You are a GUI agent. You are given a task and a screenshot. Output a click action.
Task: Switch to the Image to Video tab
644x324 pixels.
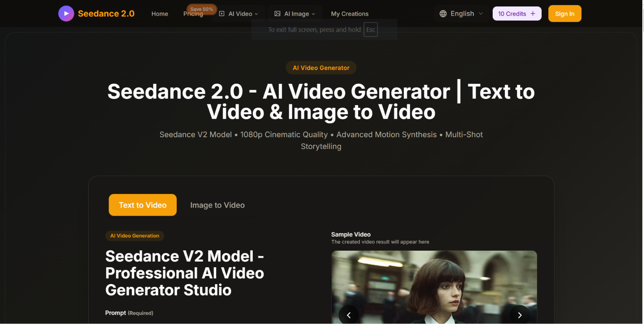point(217,205)
